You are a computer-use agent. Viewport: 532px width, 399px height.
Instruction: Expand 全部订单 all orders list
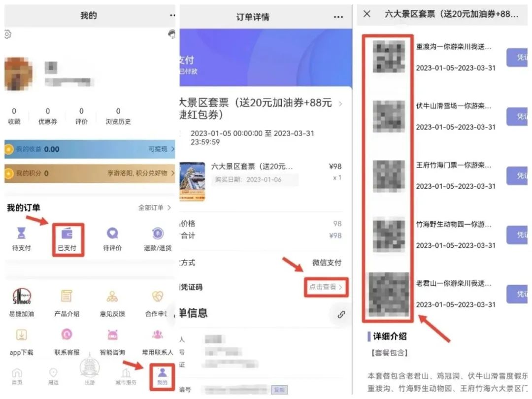pyautogui.click(x=154, y=208)
